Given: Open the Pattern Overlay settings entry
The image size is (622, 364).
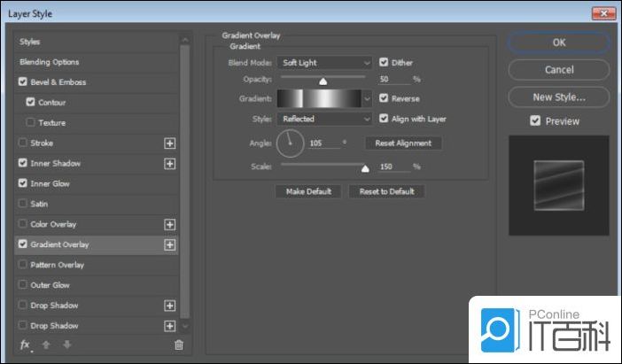Looking at the screenshot, I should 58,265.
